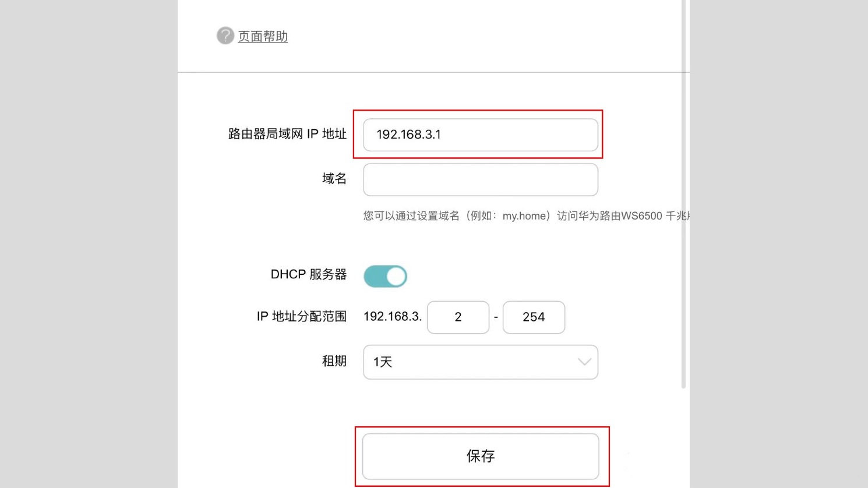Click the highlighted LAN IP input box
This screenshot has height=488, width=868.
(x=480, y=135)
